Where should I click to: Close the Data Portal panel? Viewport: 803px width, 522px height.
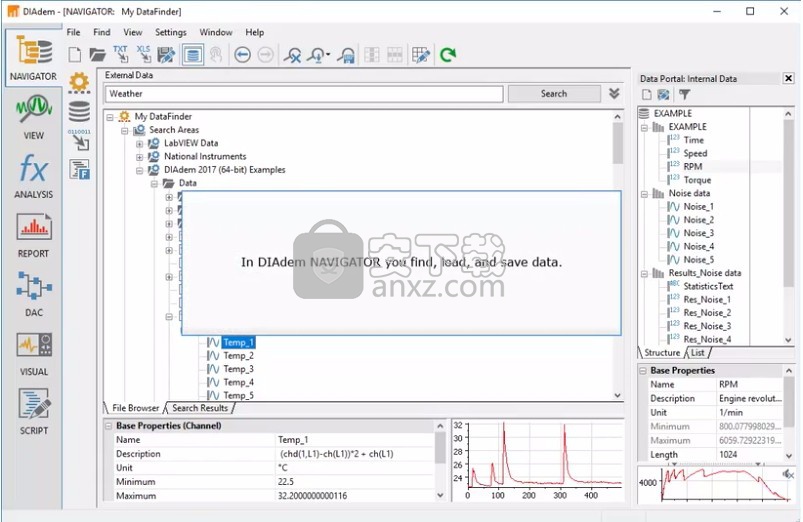[x=788, y=78]
